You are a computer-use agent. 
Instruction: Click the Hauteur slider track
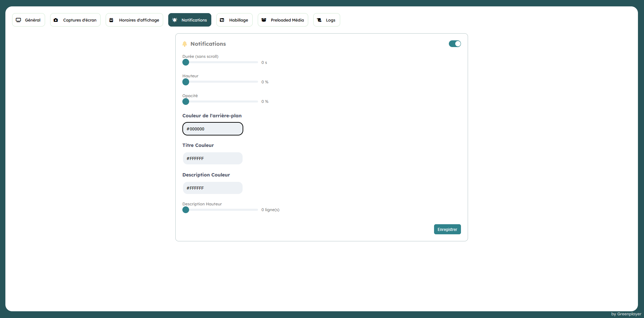coord(222,82)
